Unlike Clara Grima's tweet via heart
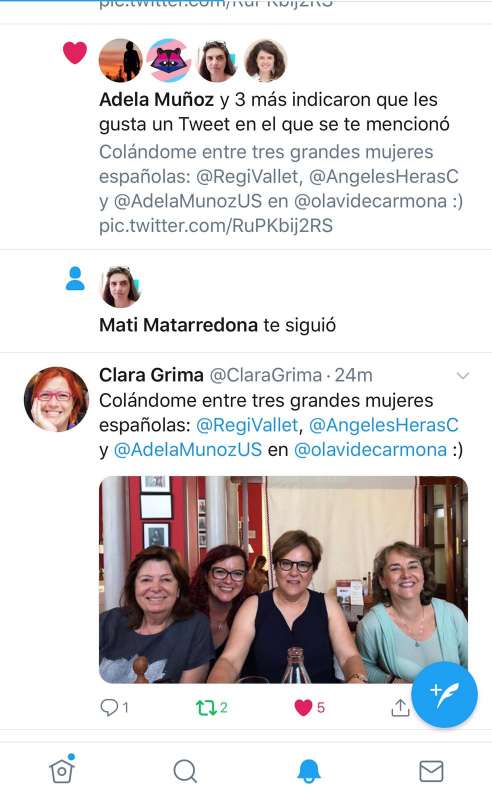The image size is (492, 800). click(x=309, y=708)
